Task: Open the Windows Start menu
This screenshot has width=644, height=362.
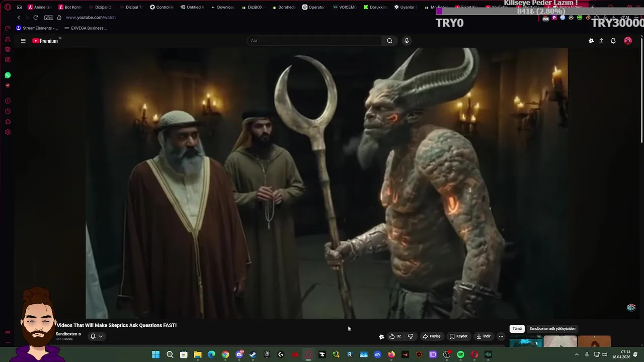Action: 156,354
